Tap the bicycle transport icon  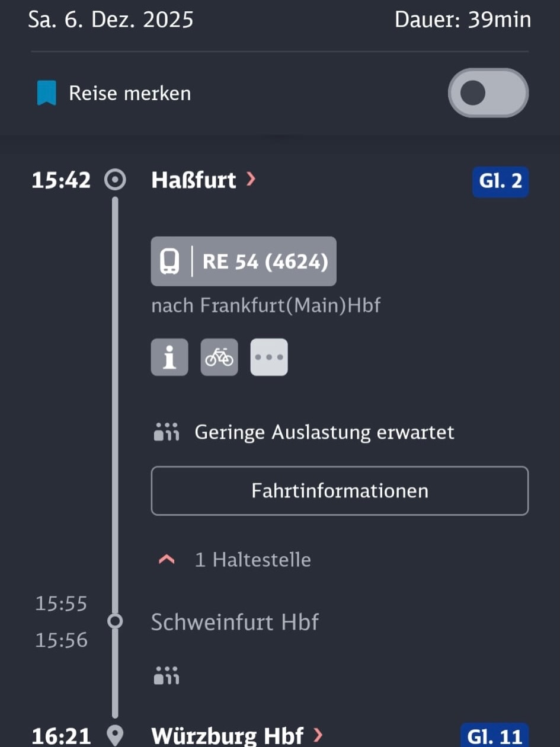[x=219, y=357]
